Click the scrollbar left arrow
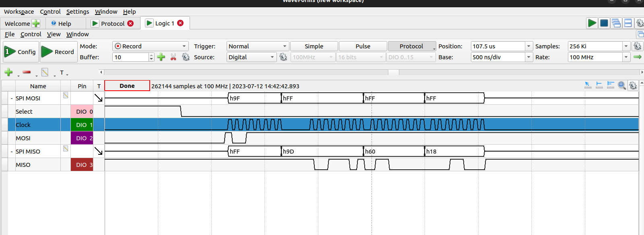The width and height of the screenshot is (644, 235). click(101, 72)
